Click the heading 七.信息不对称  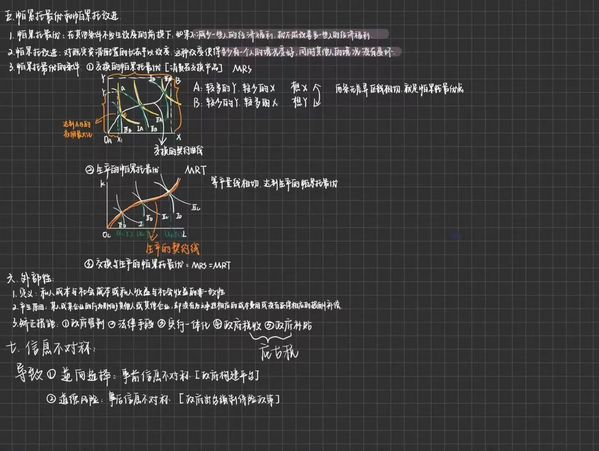click(51, 348)
